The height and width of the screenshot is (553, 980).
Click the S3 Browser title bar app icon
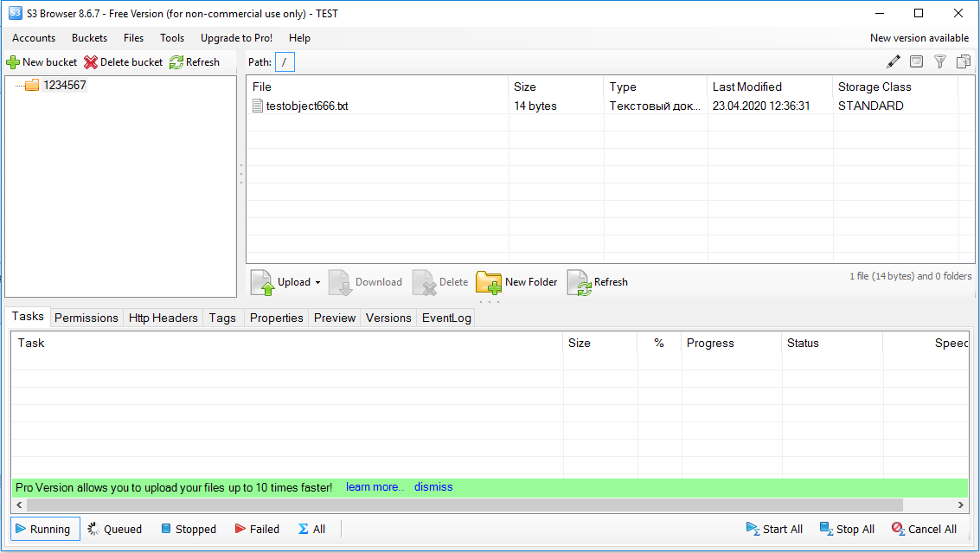coord(15,13)
